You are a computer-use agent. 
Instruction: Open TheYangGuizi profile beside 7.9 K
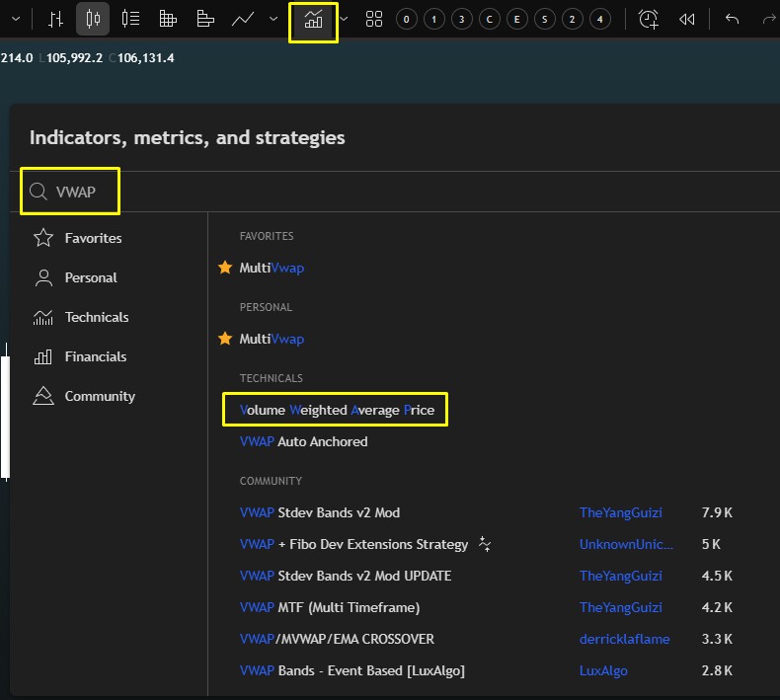click(x=621, y=512)
